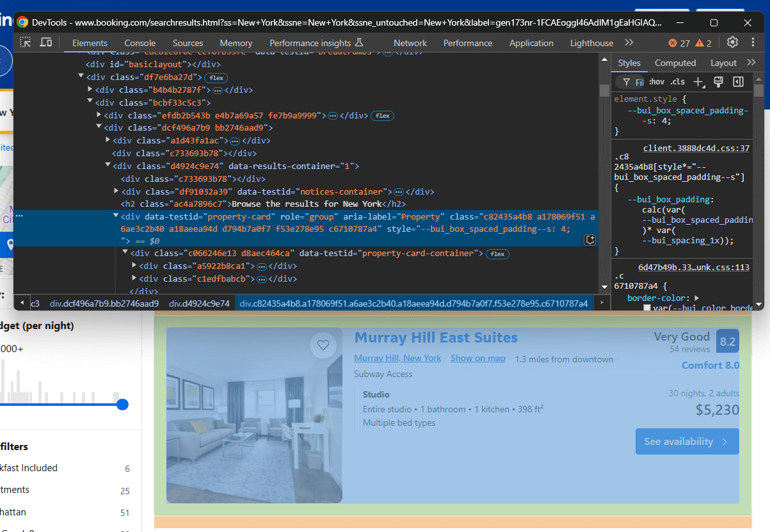The width and height of the screenshot is (770, 532).
Task: Open the customize DevTools three-dot menu
Action: click(x=753, y=42)
